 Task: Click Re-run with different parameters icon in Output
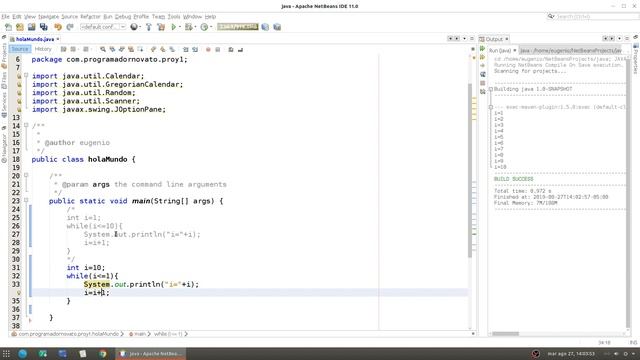[x=482, y=57]
